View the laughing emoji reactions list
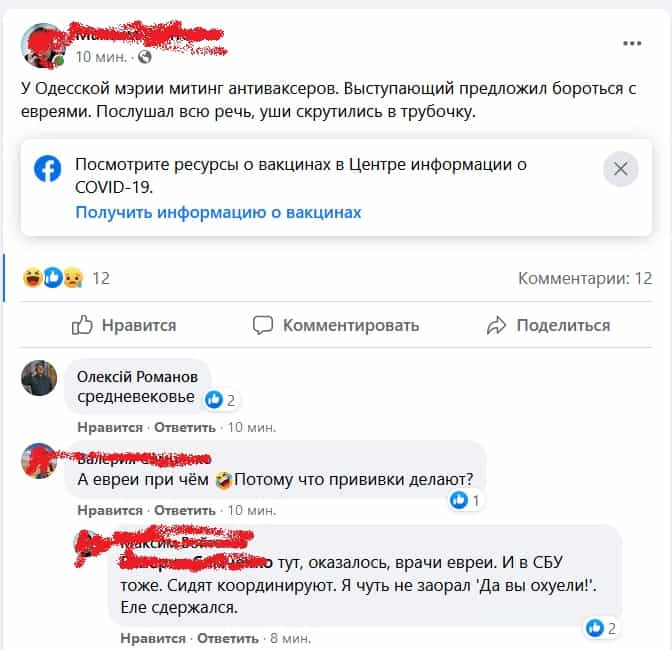Screen dimensions: 672x650 (33, 277)
